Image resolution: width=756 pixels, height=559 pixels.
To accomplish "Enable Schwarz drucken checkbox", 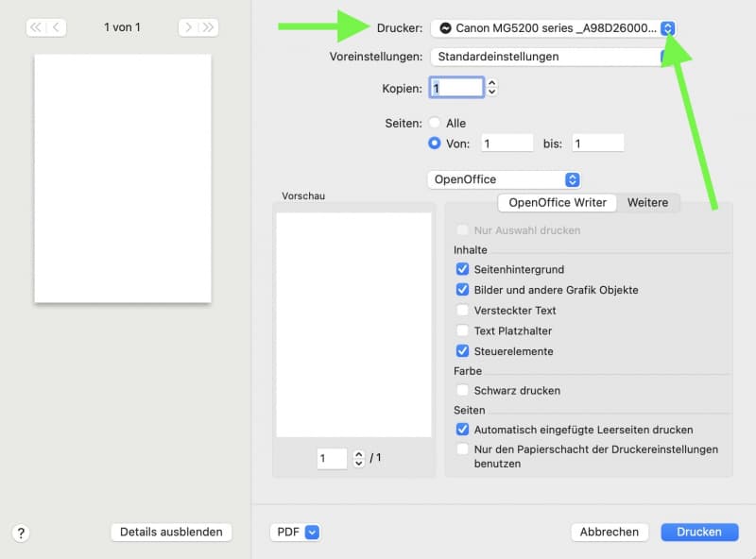I will click(462, 390).
